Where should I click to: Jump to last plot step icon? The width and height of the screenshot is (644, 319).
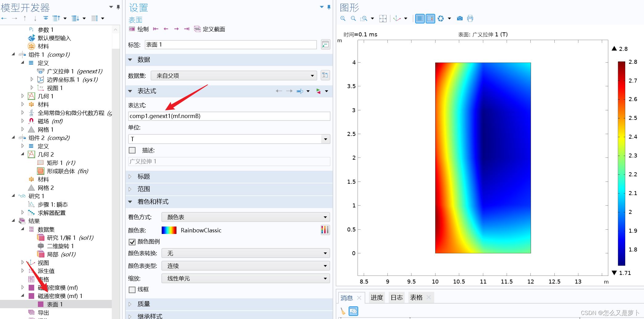click(187, 29)
